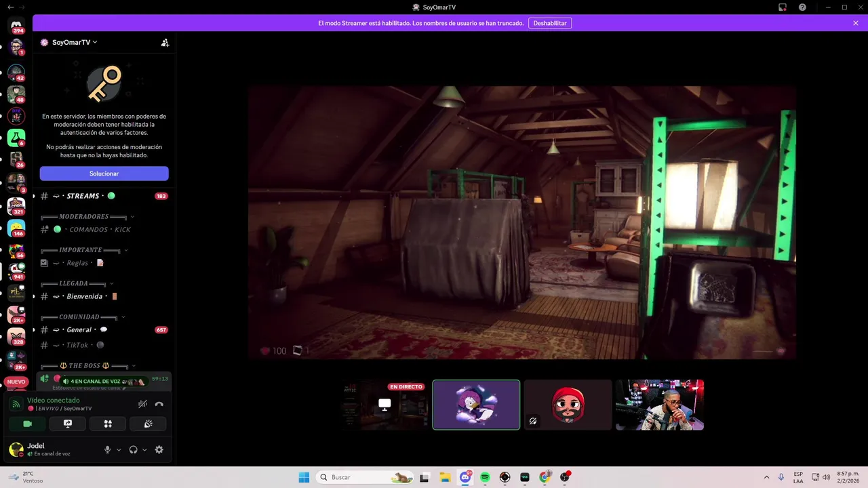Open server icon with badge 42

[x=16, y=72]
